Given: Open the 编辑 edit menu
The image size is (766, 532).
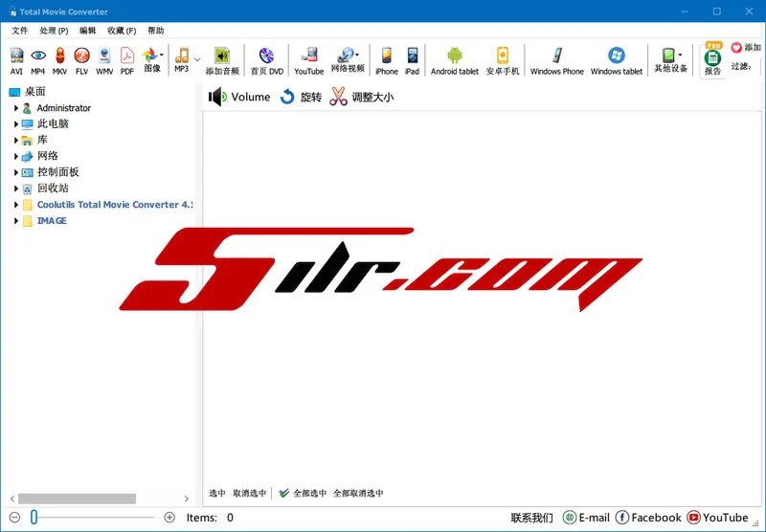Looking at the screenshot, I should tap(87, 31).
